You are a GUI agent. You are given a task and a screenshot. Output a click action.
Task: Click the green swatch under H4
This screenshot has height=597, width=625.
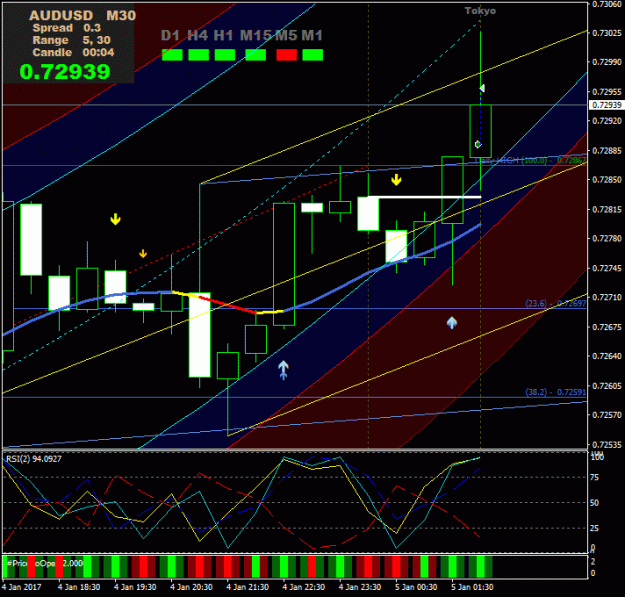pos(199,55)
